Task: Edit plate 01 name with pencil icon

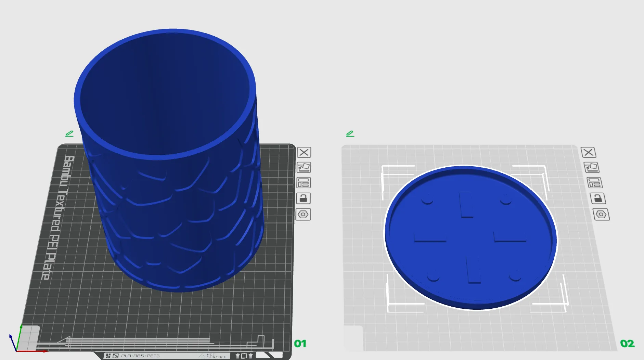Action: click(x=69, y=133)
